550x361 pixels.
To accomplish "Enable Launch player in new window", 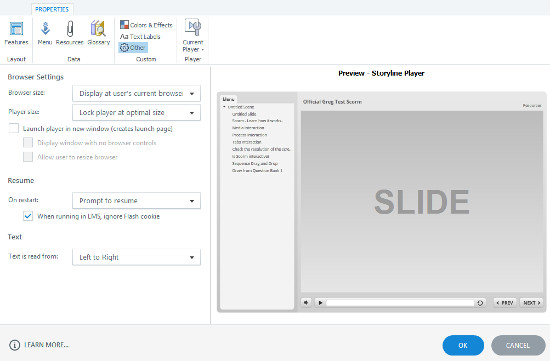I will (x=14, y=128).
